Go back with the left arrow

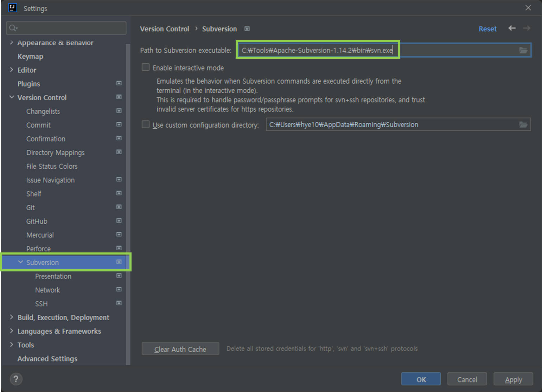coord(512,28)
